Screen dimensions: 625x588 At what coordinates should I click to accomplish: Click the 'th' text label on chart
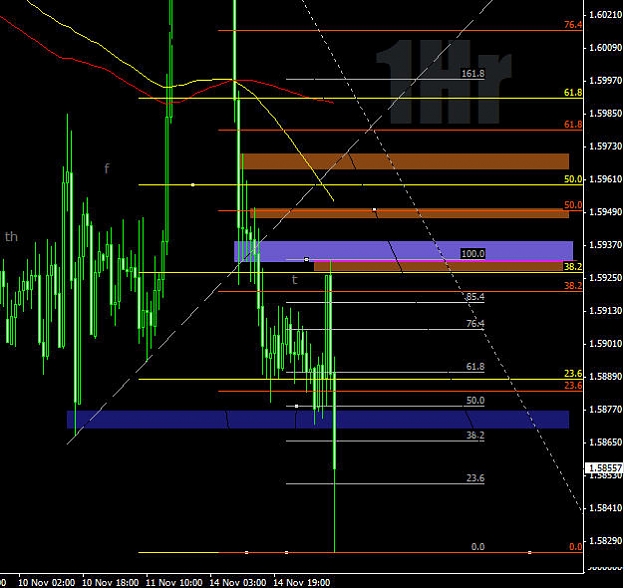pyautogui.click(x=11, y=237)
